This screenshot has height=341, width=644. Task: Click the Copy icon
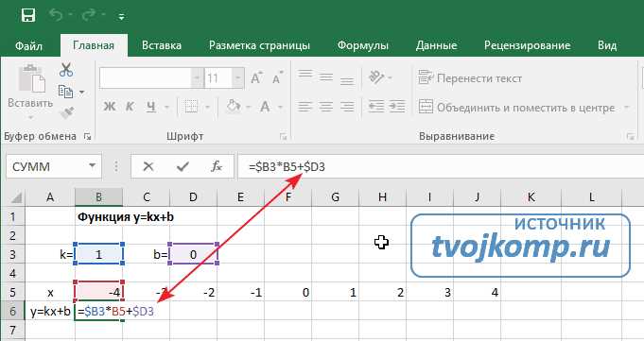[65, 92]
